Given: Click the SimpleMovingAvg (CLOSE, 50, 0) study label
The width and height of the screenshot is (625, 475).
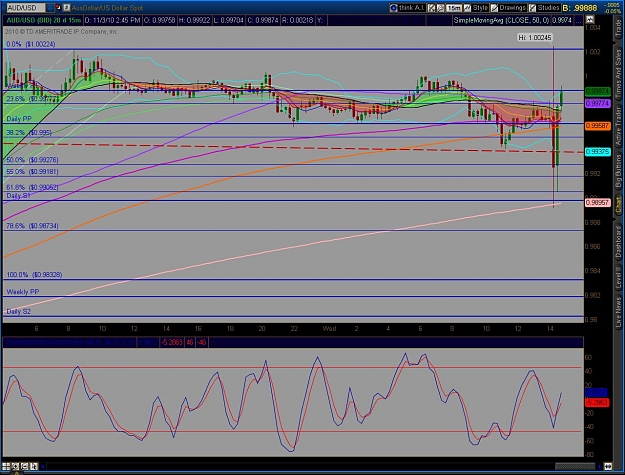Looking at the screenshot, I should click(x=502, y=20).
